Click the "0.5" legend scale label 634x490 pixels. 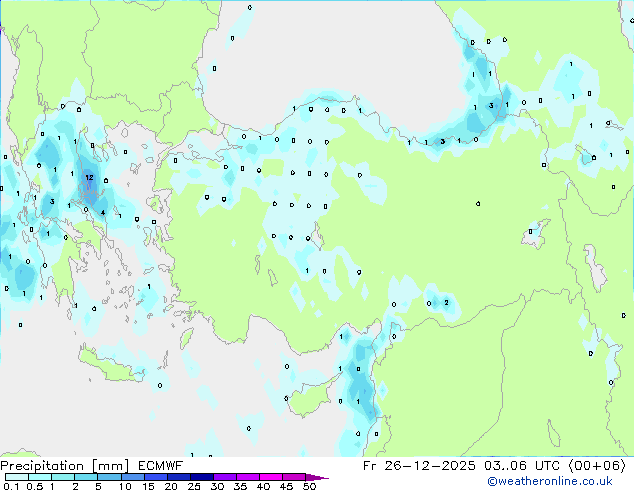[x=35, y=486]
